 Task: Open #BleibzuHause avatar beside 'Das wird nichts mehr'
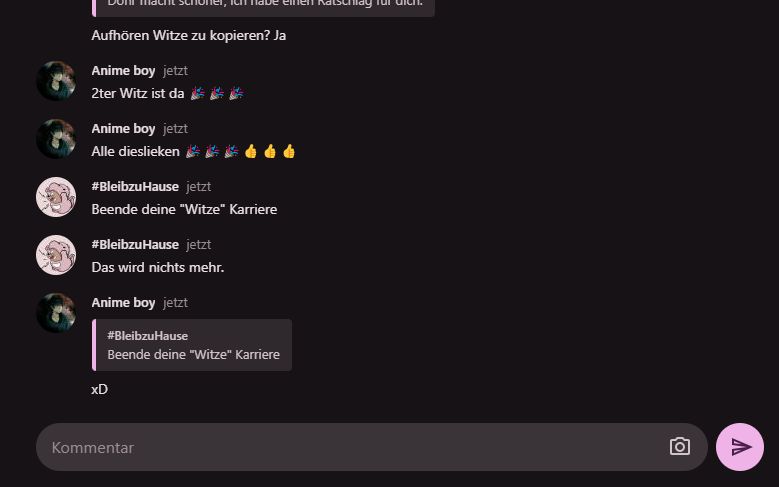56,255
